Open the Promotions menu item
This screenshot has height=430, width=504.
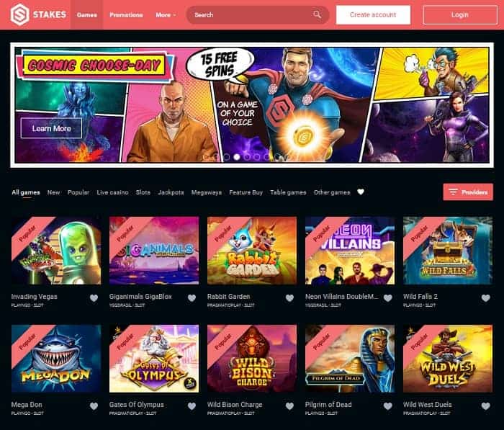pos(126,15)
